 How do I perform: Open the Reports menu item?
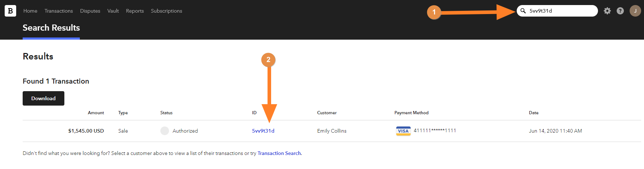pyautogui.click(x=135, y=11)
